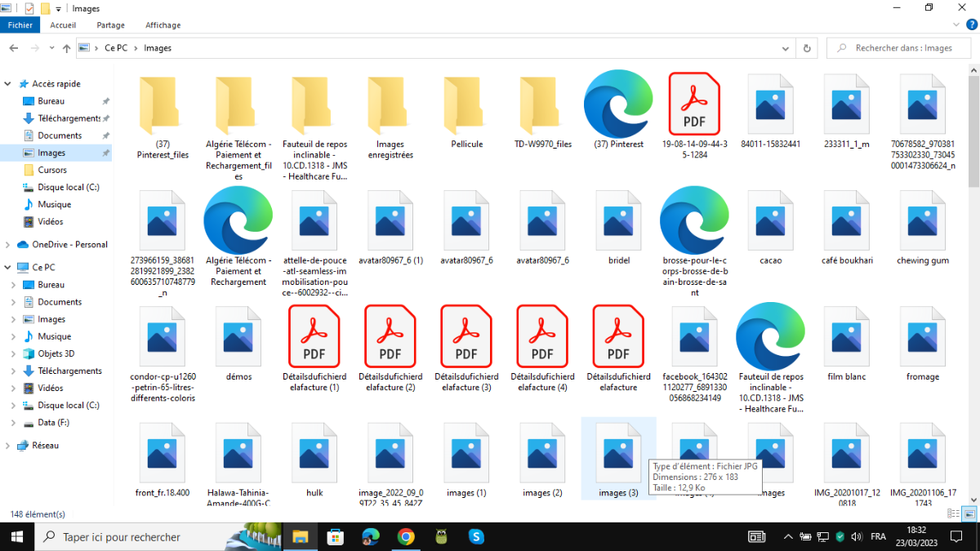This screenshot has width=980, height=551.
Task: Open the Affichage ribbon tab
Action: [163, 25]
